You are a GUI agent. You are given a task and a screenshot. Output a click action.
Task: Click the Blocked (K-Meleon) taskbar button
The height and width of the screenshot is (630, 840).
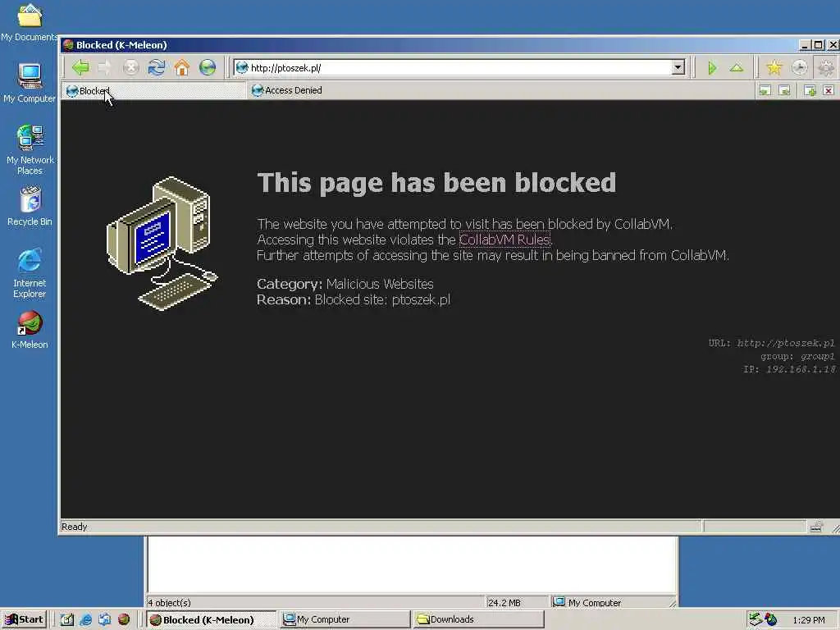point(211,620)
